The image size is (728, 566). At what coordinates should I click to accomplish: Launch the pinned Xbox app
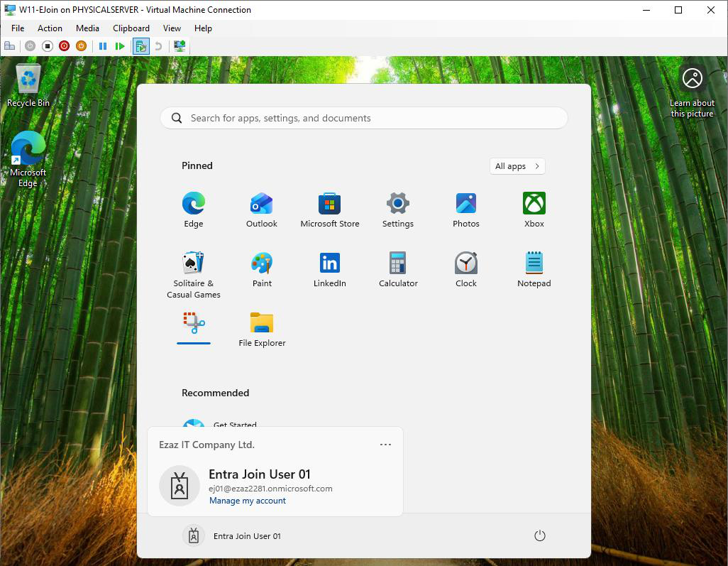point(534,210)
